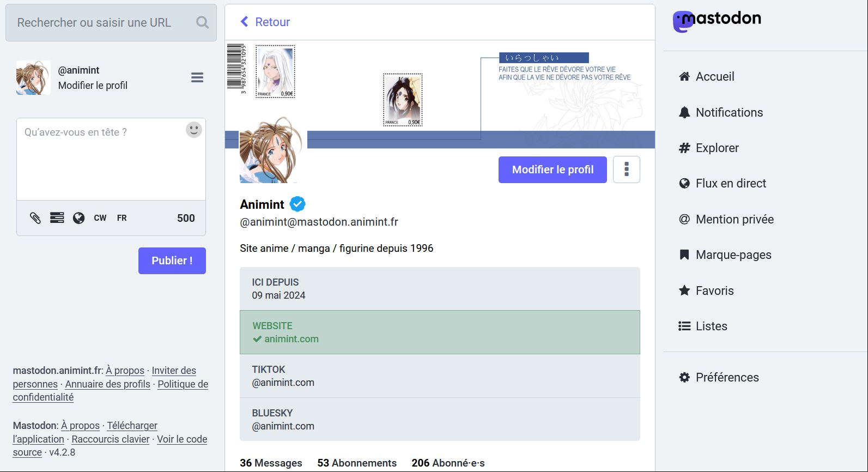
Task: View 36 Messages count
Action: (271, 463)
